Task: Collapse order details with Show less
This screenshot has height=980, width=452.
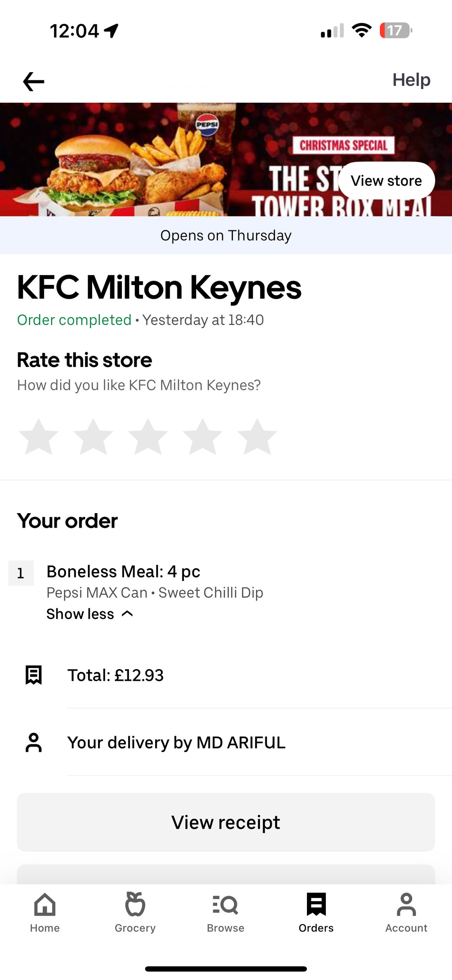Action: pyautogui.click(x=80, y=614)
